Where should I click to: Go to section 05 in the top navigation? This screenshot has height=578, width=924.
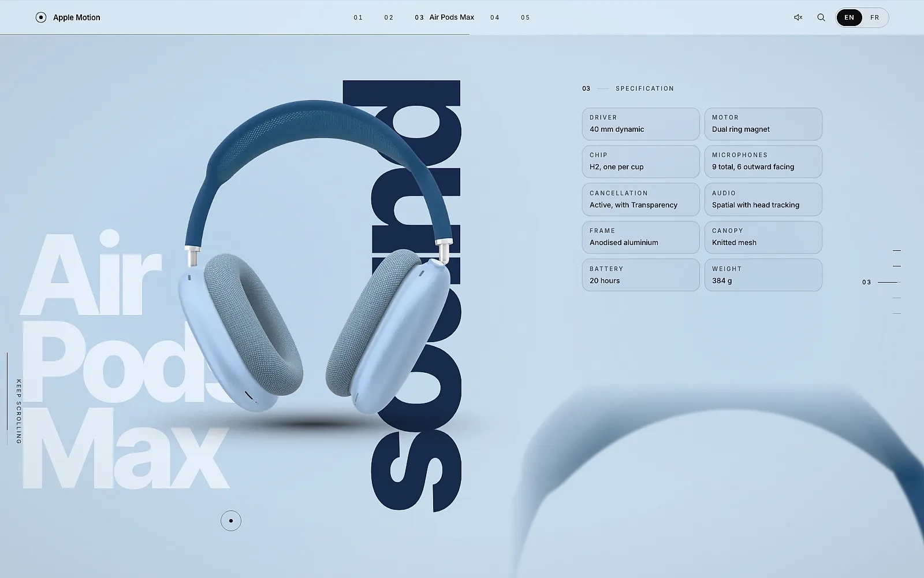(525, 17)
